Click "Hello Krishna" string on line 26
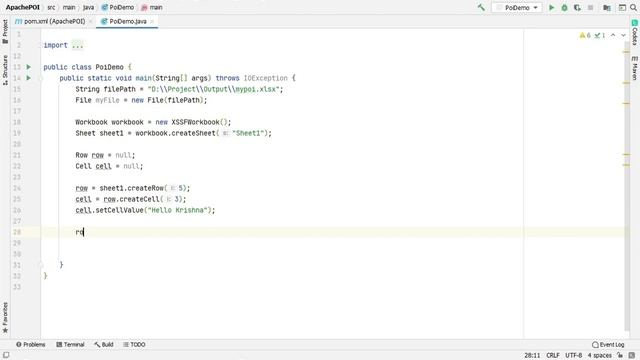The height and width of the screenshot is (360, 640). [179, 210]
